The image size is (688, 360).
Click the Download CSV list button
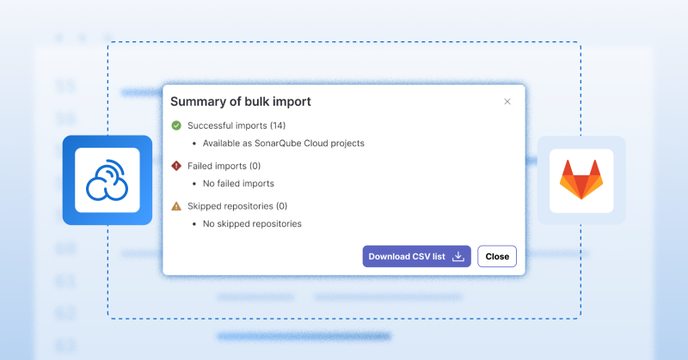(x=416, y=256)
